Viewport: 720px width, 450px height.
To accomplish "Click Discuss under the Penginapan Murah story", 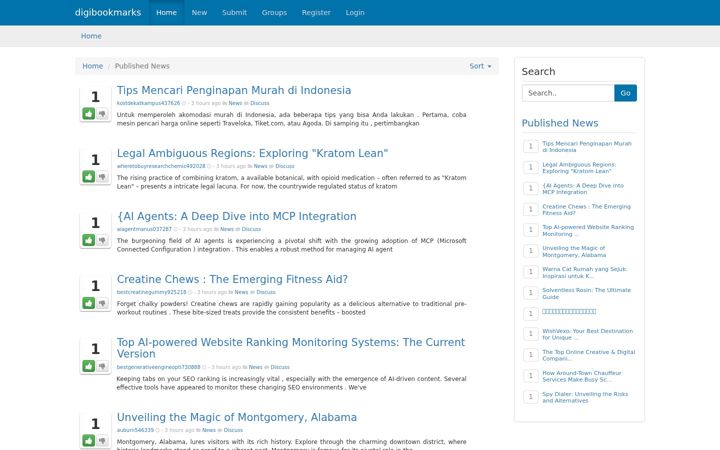I will click(x=259, y=103).
